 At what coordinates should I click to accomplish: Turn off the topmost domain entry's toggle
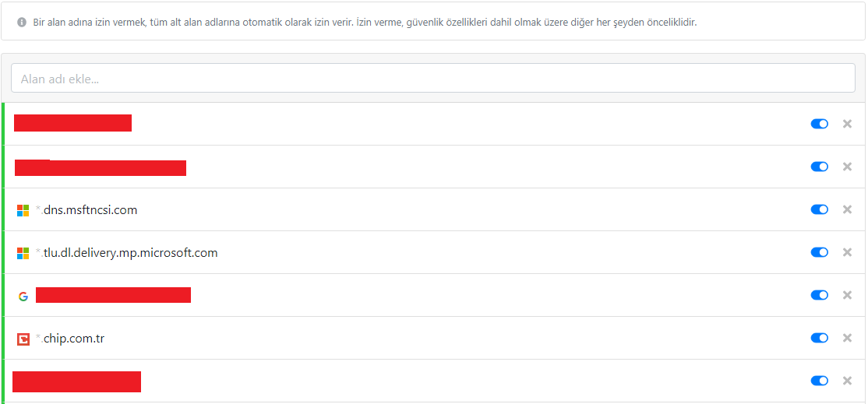point(819,124)
